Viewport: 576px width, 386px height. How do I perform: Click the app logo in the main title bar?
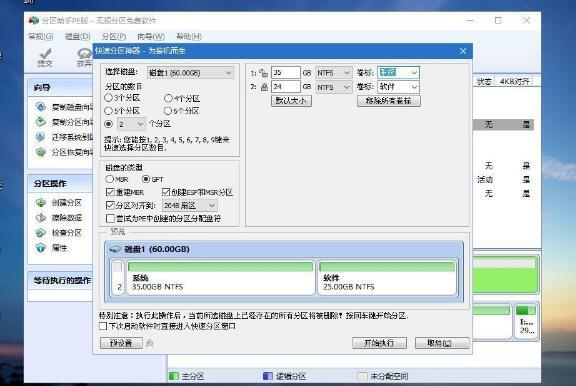[33, 20]
